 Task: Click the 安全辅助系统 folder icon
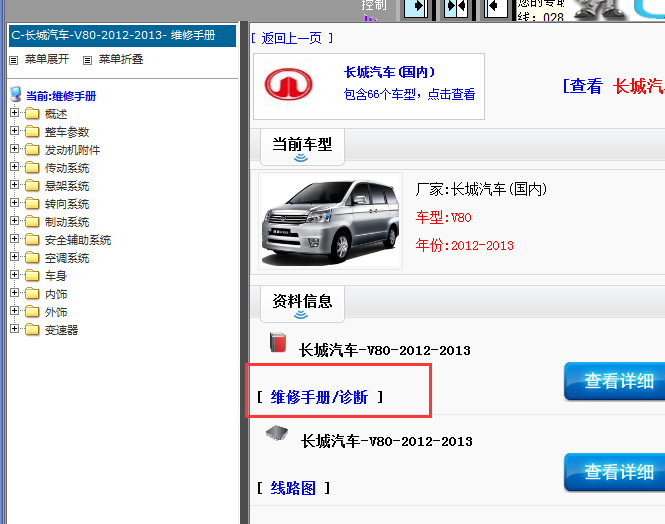pos(32,240)
